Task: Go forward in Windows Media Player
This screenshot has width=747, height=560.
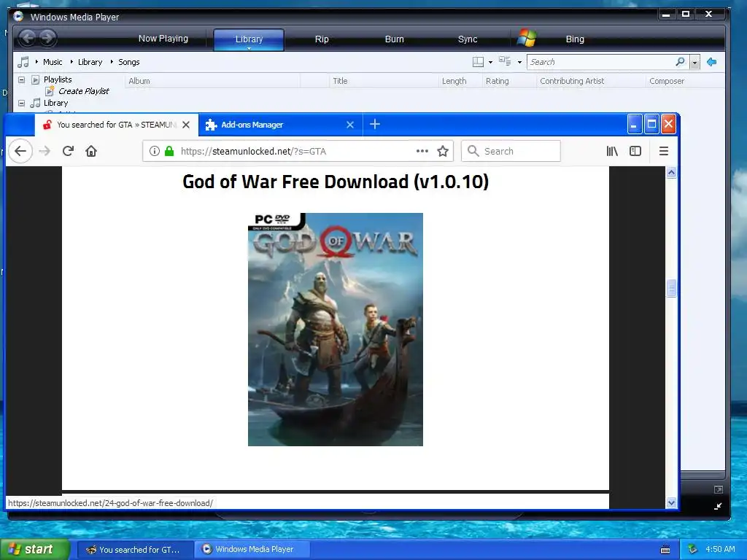Action: pos(47,38)
